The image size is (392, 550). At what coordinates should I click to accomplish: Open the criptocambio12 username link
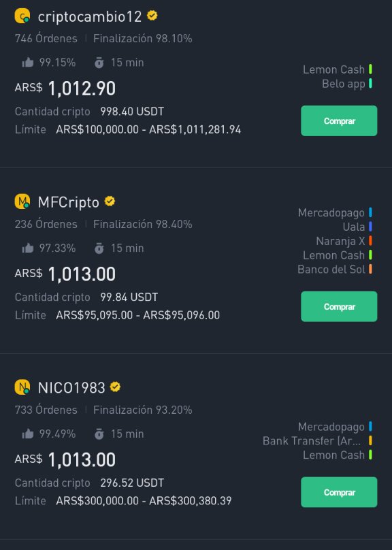point(90,16)
